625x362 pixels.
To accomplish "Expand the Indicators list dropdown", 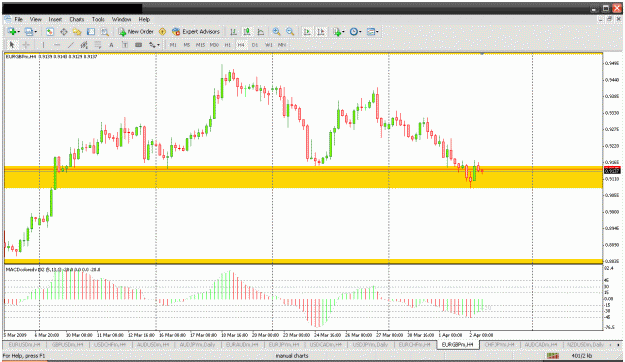I will pyautogui.click(x=343, y=32).
